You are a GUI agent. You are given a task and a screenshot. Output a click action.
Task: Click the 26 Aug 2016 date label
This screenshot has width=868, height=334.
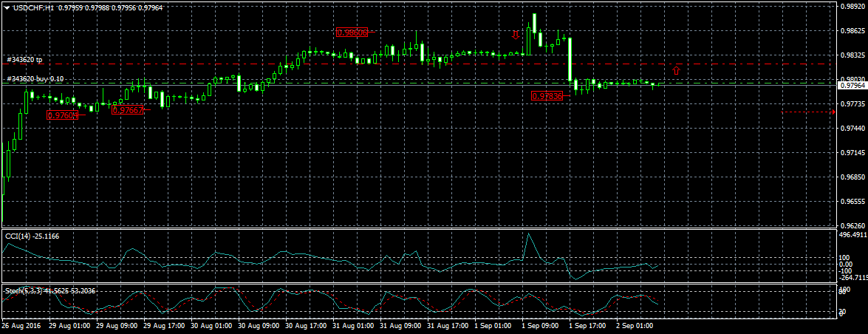point(19,327)
